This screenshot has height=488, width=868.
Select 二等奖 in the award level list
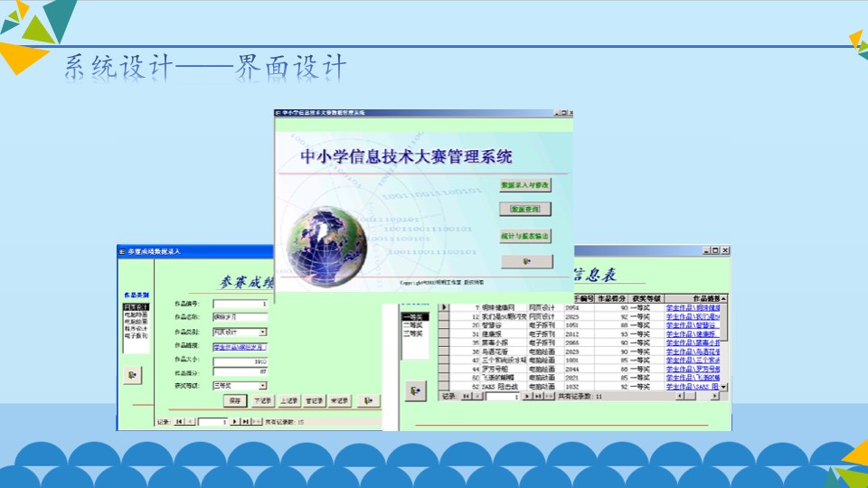click(x=415, y=325)
